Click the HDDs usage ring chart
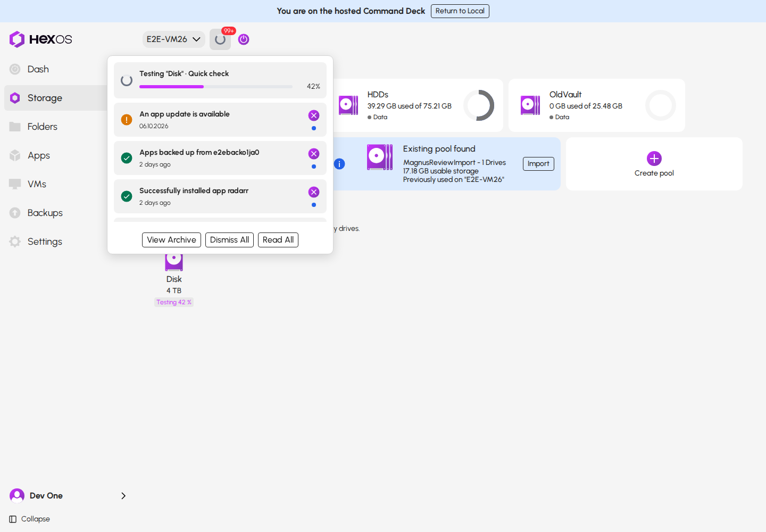766x532 pixels. point(479,105)
